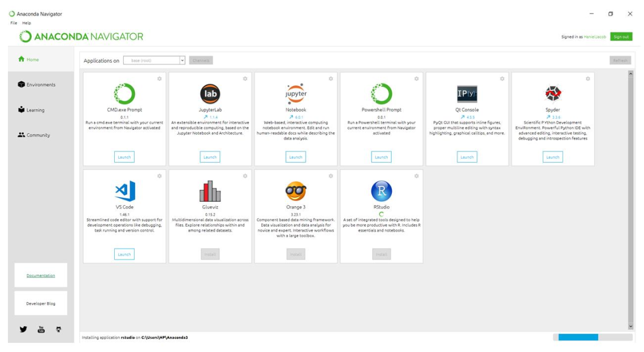Click the Qt Console IPython icon
Viewport: 644px width, 352px height.
467,94
